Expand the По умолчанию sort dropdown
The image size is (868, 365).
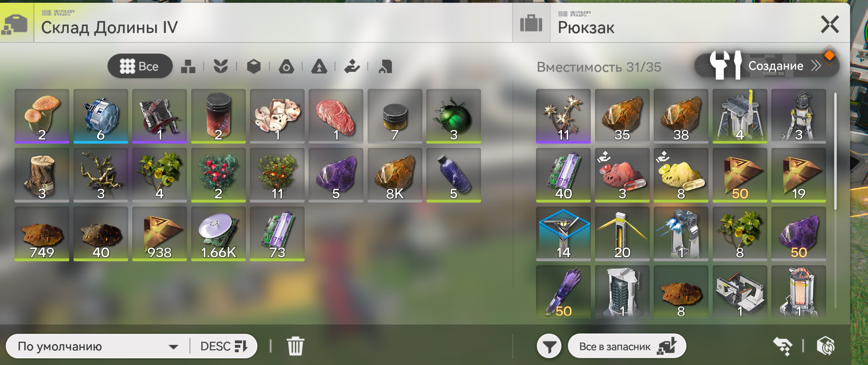(x=98, y=346)
